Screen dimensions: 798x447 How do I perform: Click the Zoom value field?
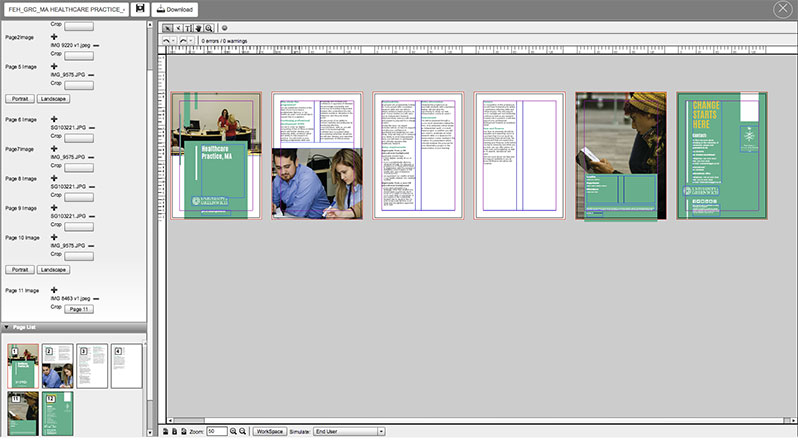[217, 431]
